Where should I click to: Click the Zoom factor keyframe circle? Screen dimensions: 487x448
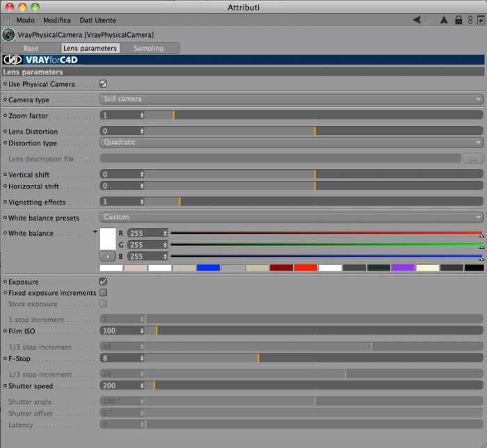(x=5, y=115)
